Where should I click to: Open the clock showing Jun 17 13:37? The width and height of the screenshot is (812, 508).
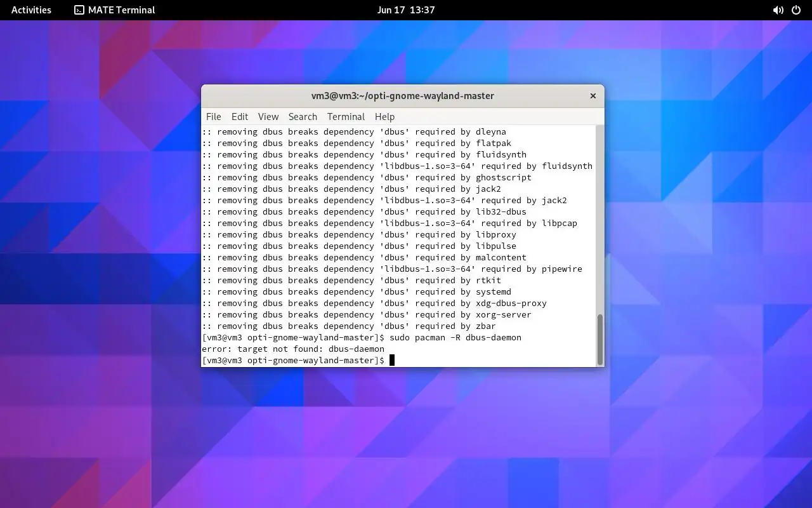tap(406, 10)
